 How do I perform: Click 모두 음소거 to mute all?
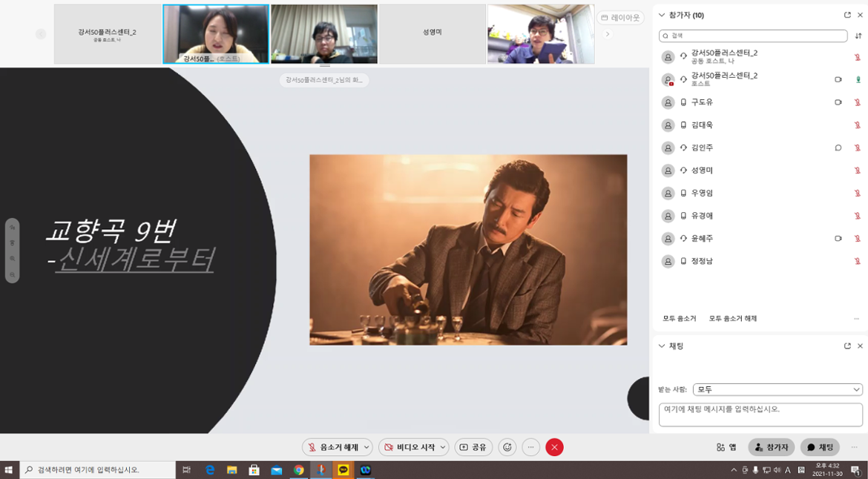point(680,319)
